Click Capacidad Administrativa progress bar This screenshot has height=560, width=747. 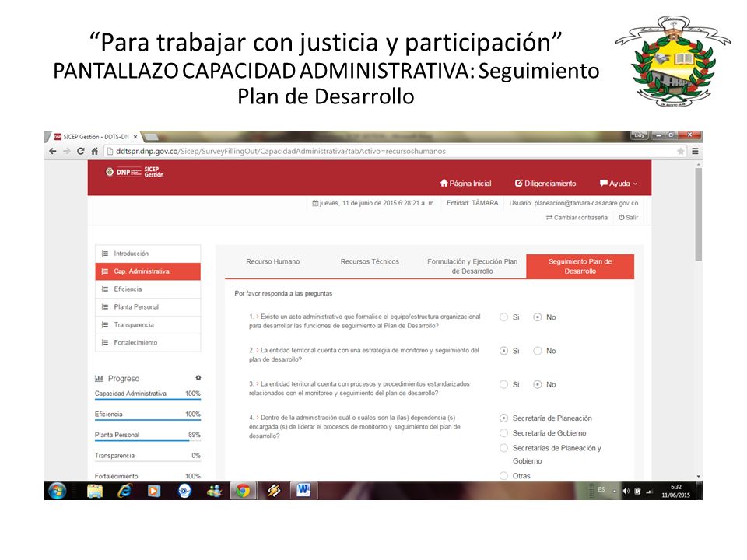tap(148, 399)
